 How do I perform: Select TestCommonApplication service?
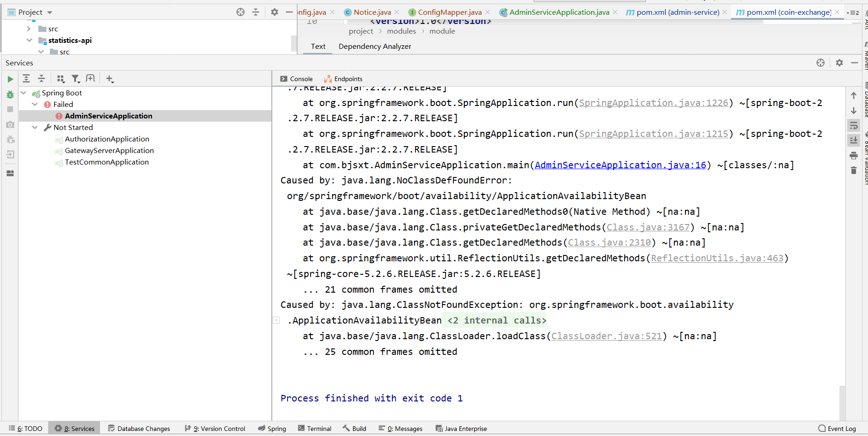106,162
